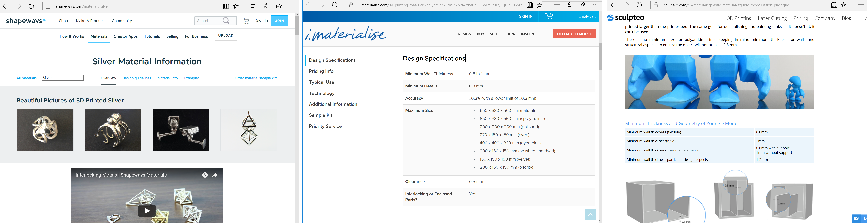
Task: Click Sign In on Shapeways
Action: [262, 21]
